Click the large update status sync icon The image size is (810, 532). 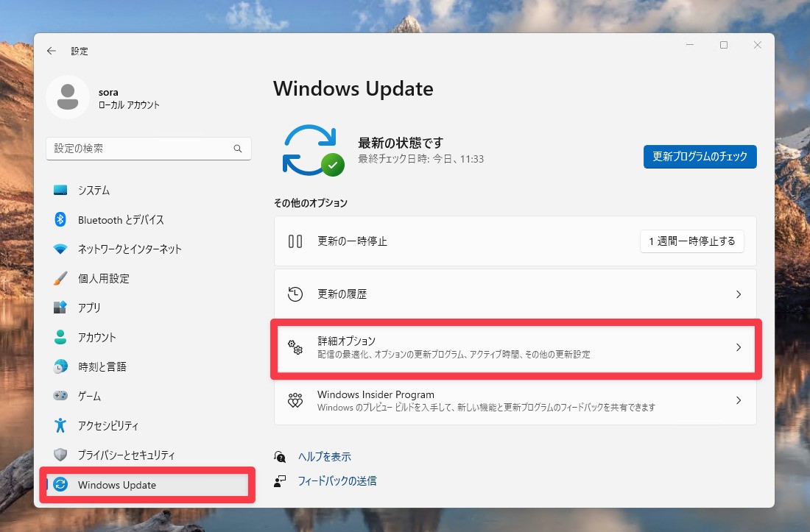312,150
